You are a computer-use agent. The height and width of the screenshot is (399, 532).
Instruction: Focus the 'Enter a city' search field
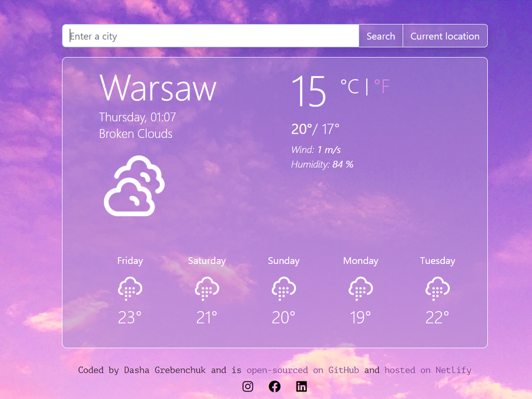click(x=211, y=36)
